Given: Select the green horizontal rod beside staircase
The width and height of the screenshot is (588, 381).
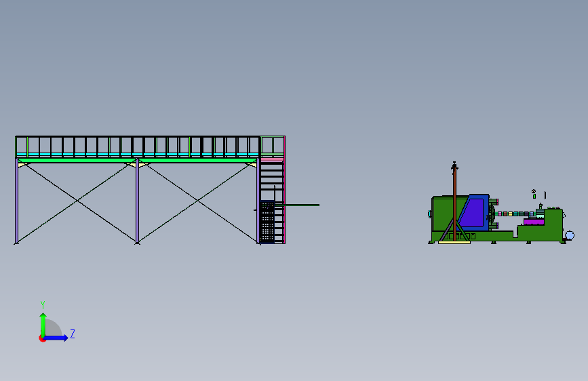Looking at the screenshot, I should 296,205.
